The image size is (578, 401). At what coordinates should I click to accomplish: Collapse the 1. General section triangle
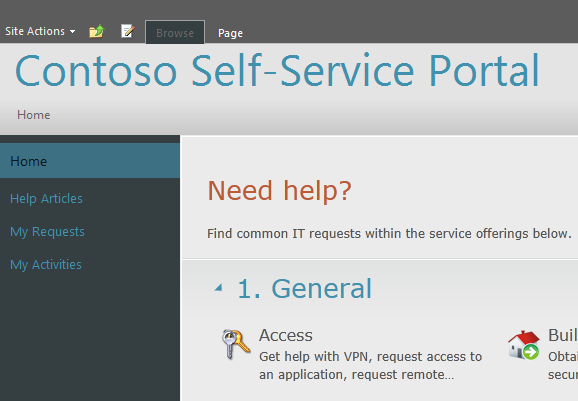[219, 287]
